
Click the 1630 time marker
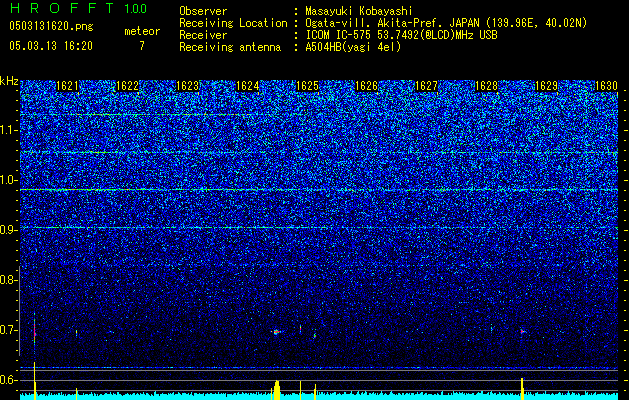tap(606, 86)
